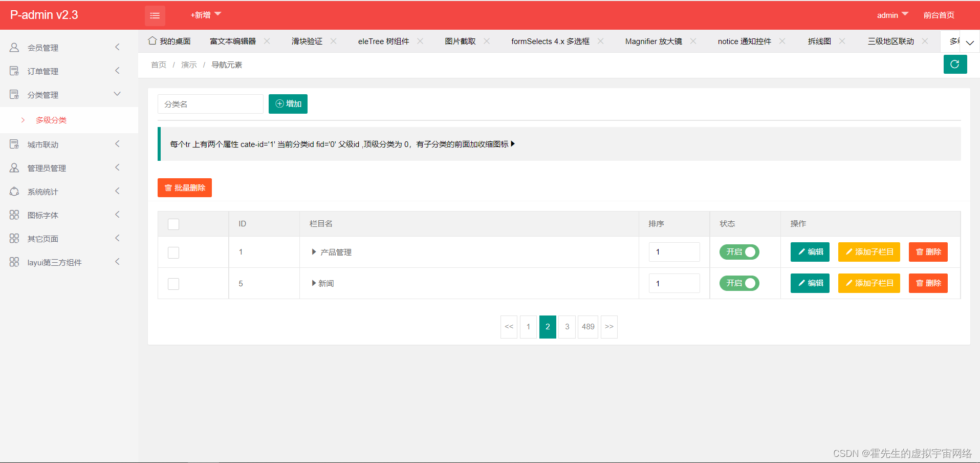Jump to page 489 in pagination
Image resolution: width=980 pixels, height=463 pixels.
pos(587,326)
